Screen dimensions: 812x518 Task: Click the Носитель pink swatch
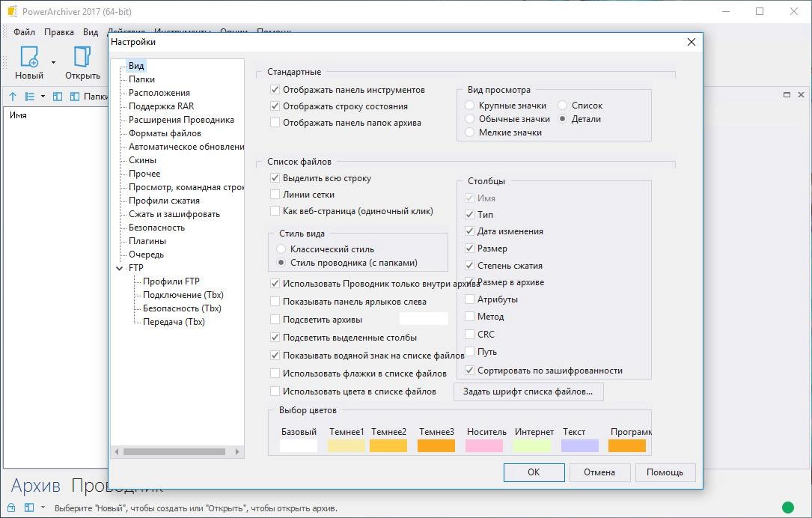[484, 445]
